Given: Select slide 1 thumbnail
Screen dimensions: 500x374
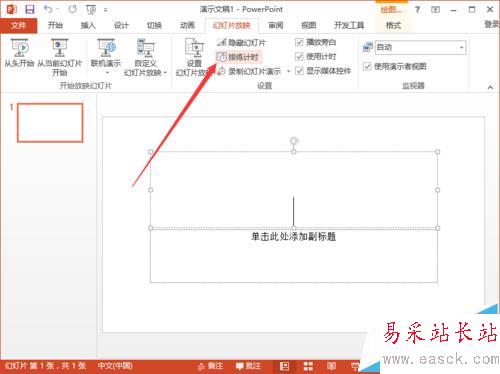Looking at the screenshot, I should [x=50, y=123].
